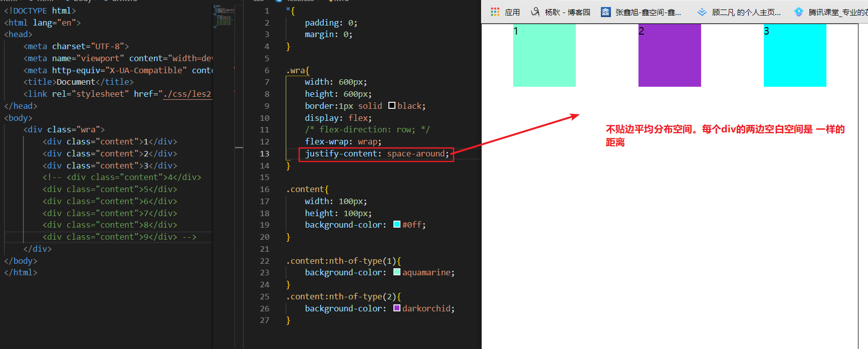Open the 张鑫旭 bookmark icon

(x=605, y=12)
